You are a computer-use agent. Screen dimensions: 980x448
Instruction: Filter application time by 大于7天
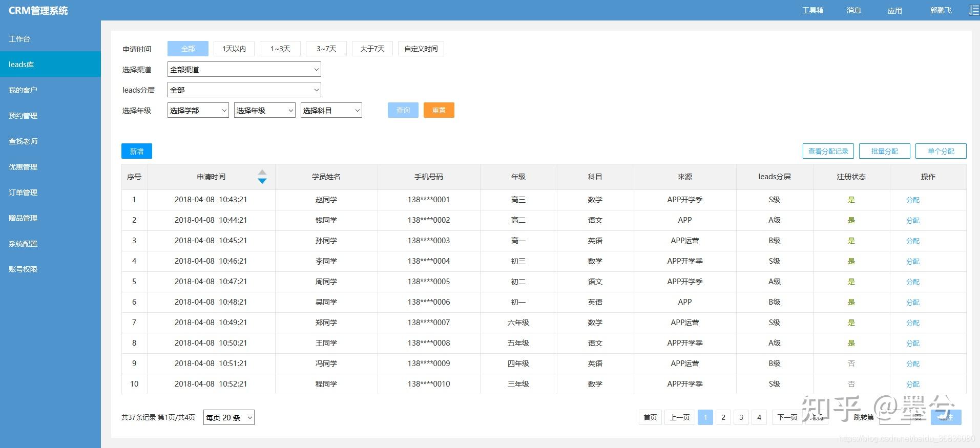(x=372, y=49)
